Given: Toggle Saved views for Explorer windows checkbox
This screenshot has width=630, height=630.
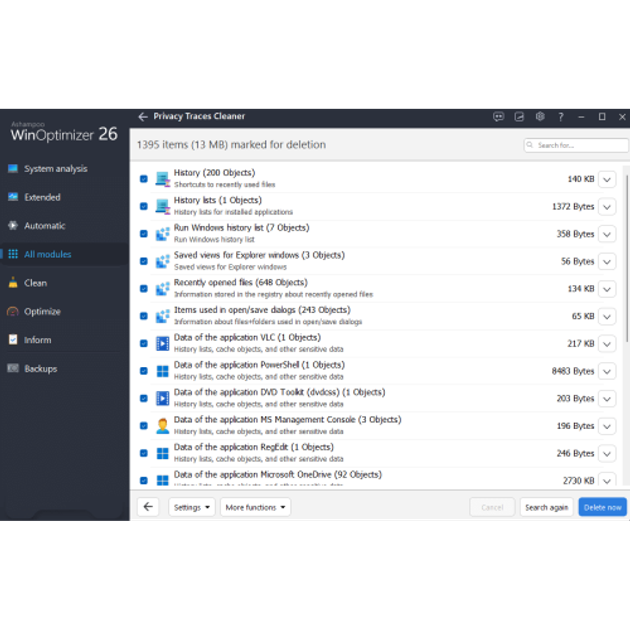Looking at the screenshot, I should (x=143, y=261).
